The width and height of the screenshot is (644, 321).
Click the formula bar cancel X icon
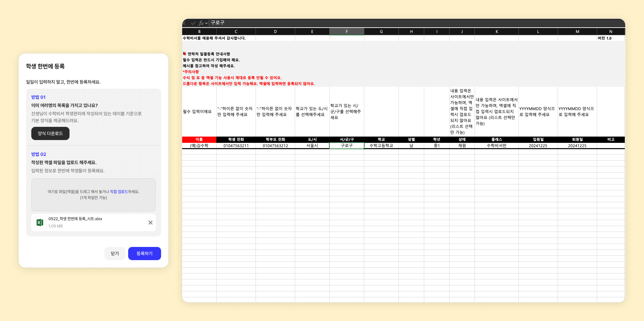[184, 23]
